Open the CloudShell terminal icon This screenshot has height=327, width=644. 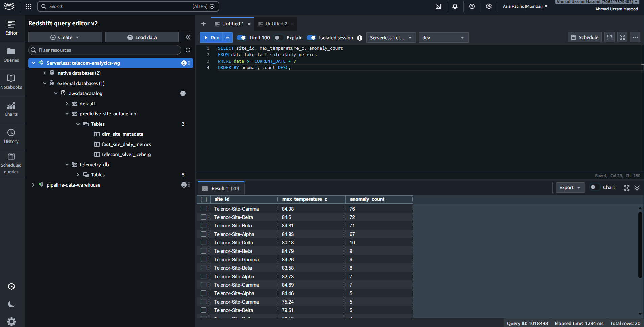click(438, 6)
